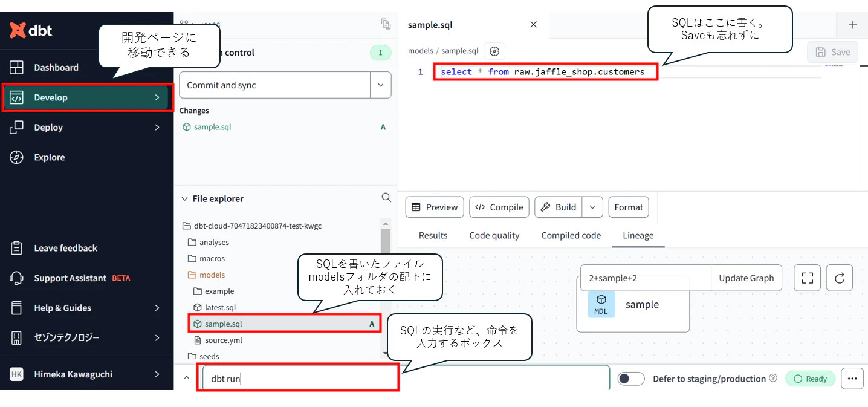Switch to the Compiled code tab

(571, 235)
